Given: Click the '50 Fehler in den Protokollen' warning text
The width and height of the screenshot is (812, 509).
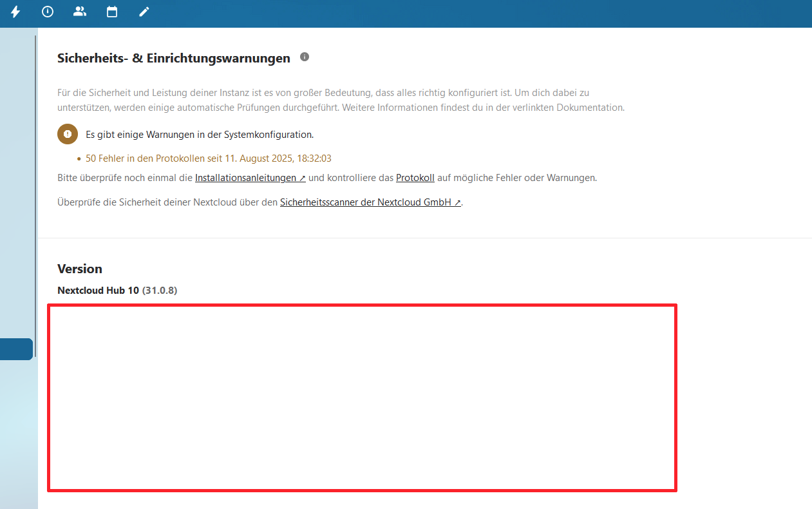Looking at the screenshot, I should pos(209,158).
